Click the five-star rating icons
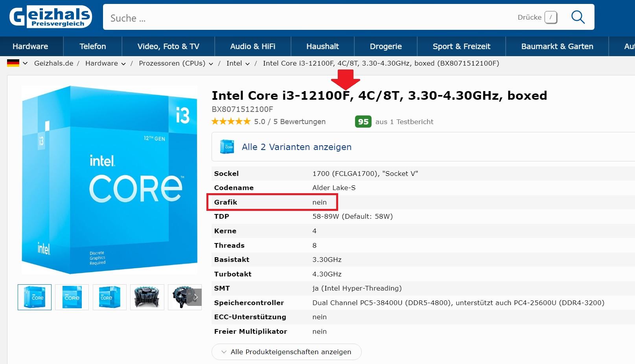 coord(231,121)
